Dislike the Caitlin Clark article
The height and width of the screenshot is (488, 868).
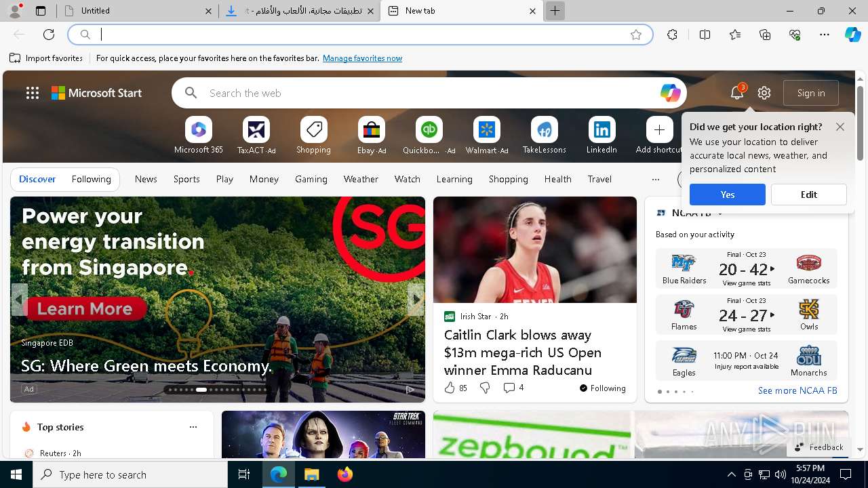point(485,388)
